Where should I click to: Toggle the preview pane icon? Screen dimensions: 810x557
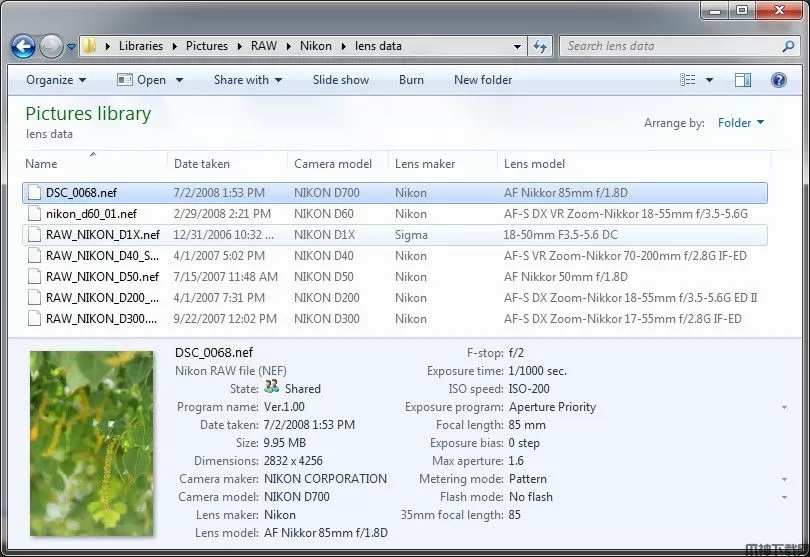[x=742, y=80]
